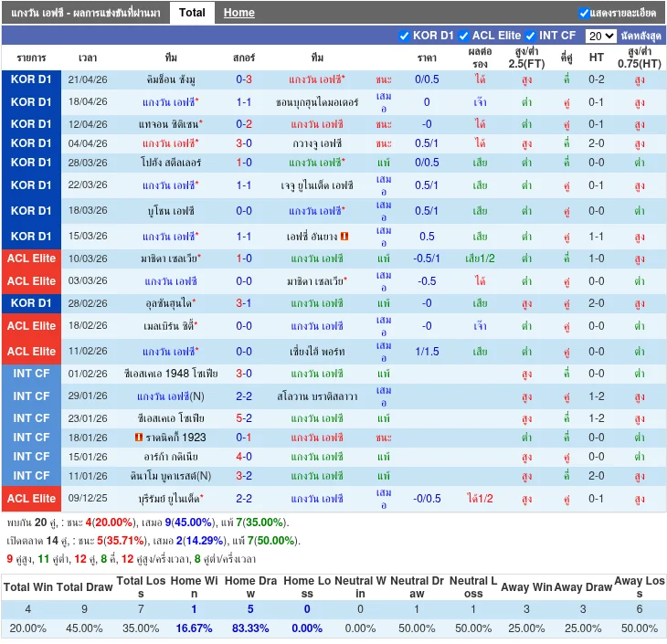Image resolution: width=667 pixels, height=644 pixels.
Task: Switch to the Home tab
Action: [239, 13]
